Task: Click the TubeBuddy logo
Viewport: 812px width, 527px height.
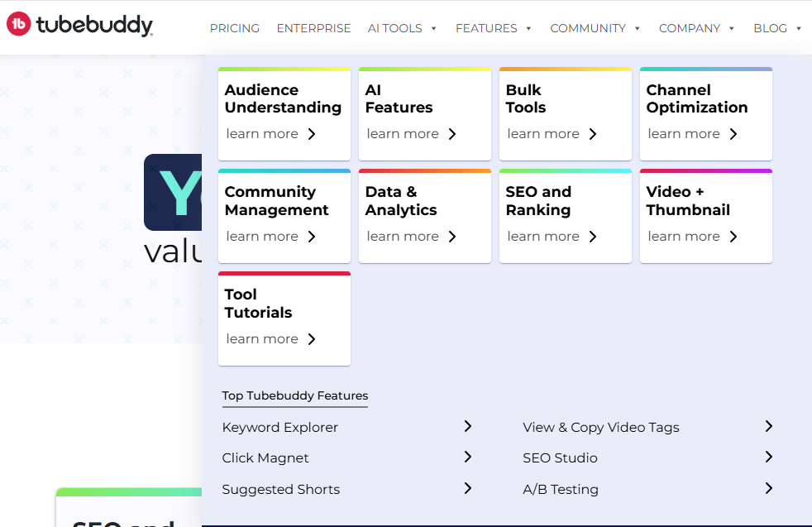Action: 79,24
